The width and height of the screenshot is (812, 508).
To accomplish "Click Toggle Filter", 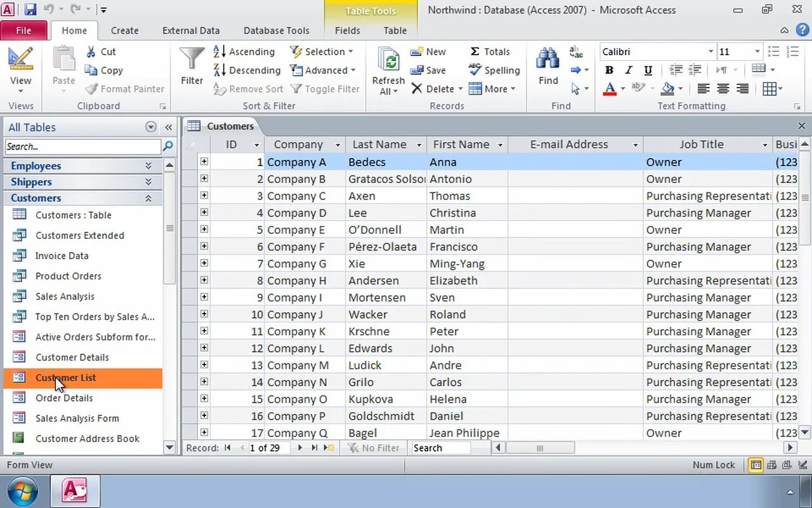I will 325,89.
